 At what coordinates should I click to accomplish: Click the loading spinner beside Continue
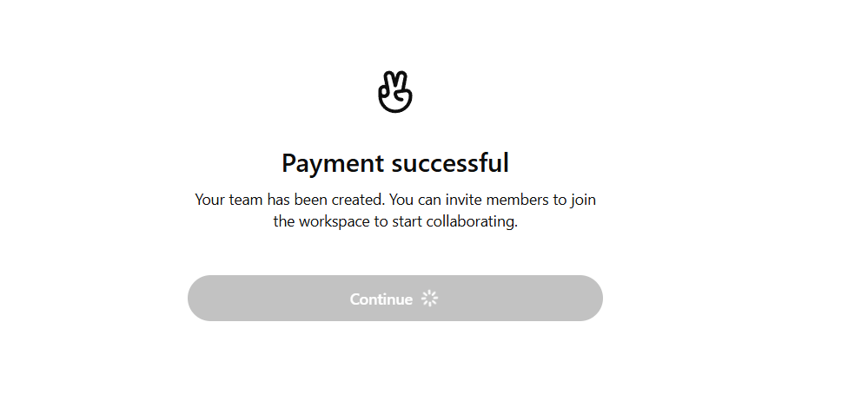click(x=429, y=299)
